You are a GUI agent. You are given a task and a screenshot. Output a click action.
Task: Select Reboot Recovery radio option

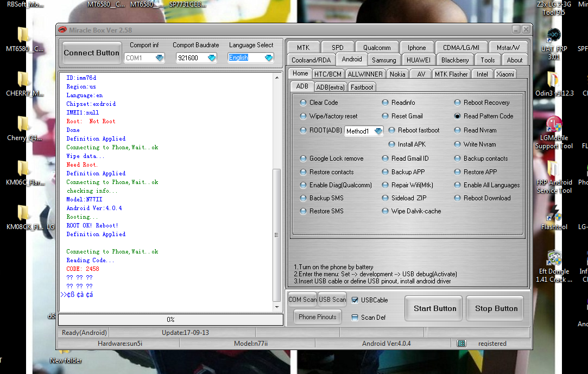pyautogui.click(x=457, y=102)
